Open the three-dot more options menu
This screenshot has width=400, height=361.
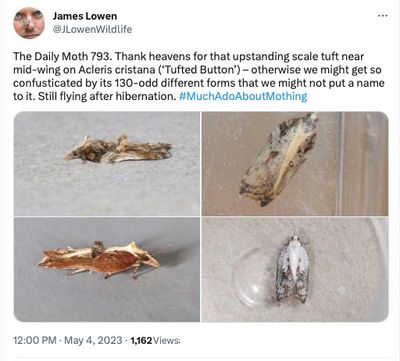(382, 16)
